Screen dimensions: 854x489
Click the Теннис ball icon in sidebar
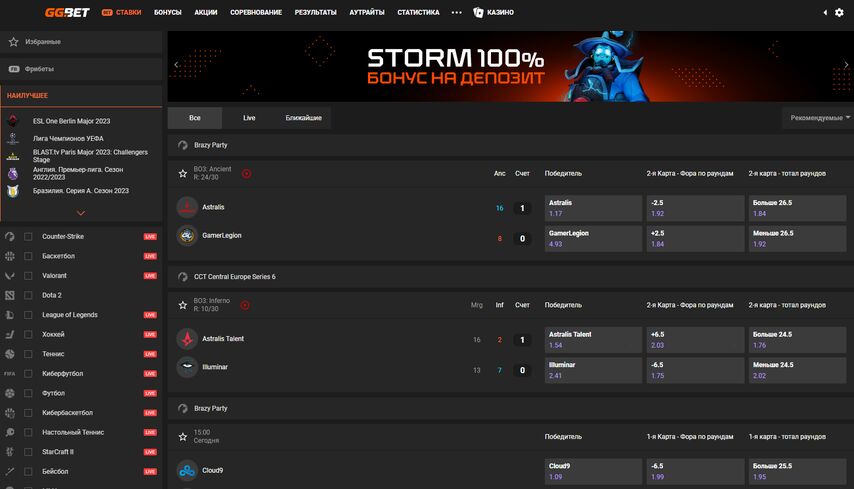click(x=10, y=354)
